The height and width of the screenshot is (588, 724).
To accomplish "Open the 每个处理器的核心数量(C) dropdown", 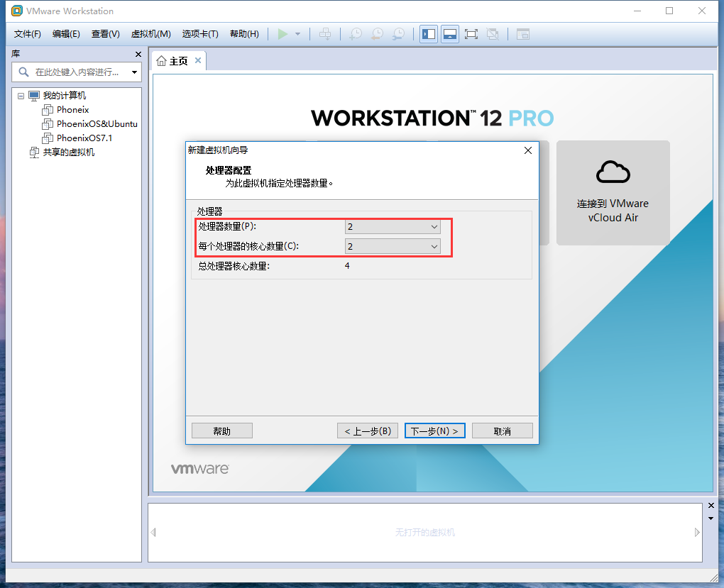I will [393, 246].
